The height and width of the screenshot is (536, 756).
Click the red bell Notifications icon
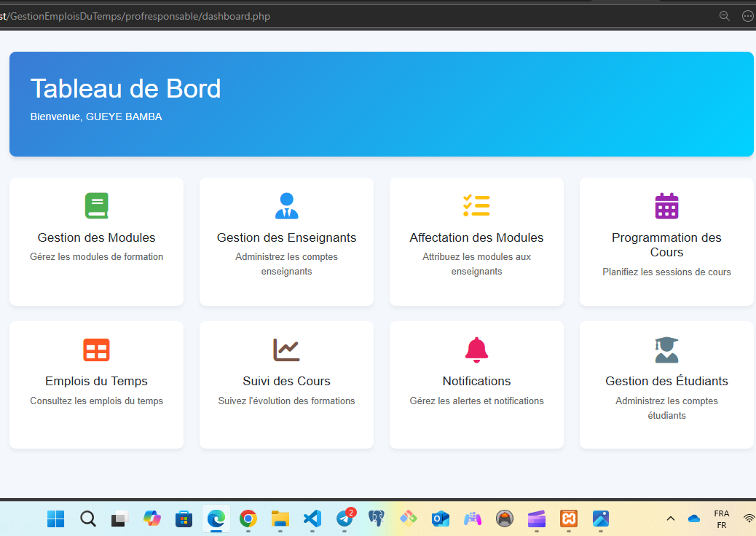(x=476, y=350)
